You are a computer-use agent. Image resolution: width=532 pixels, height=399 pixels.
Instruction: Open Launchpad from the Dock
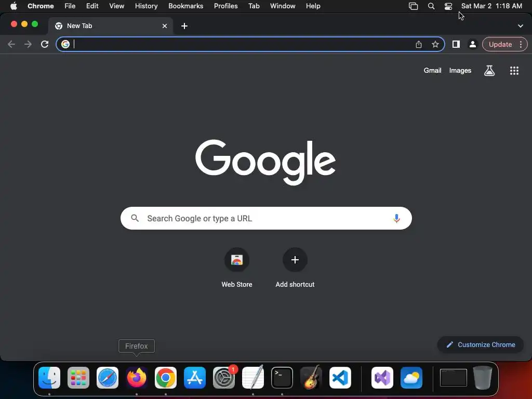click(78, 378)
